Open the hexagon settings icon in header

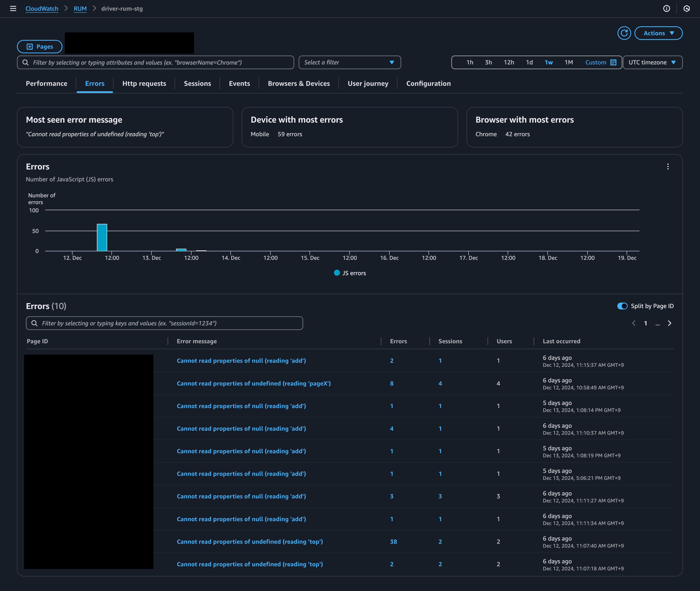(x=687, y=9)
